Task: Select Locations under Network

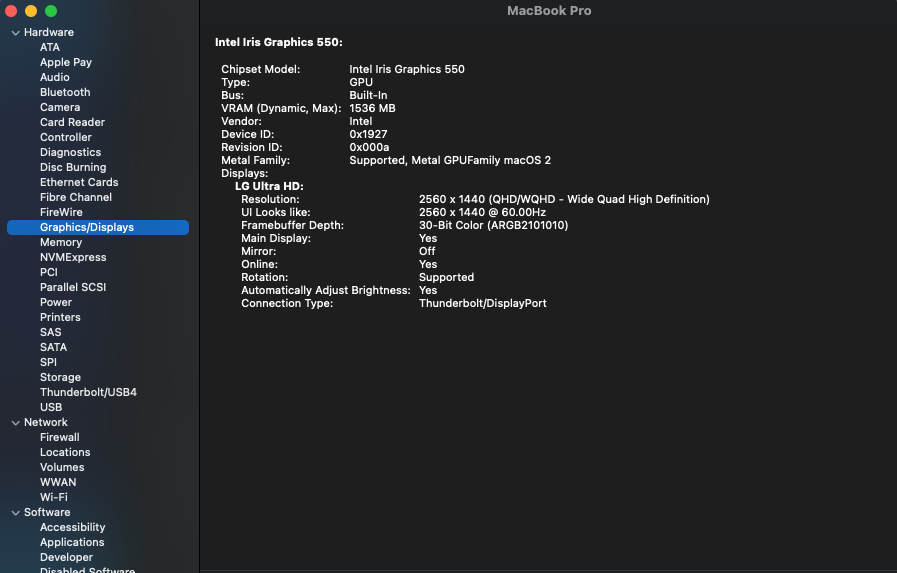Action: coord(65,452)
